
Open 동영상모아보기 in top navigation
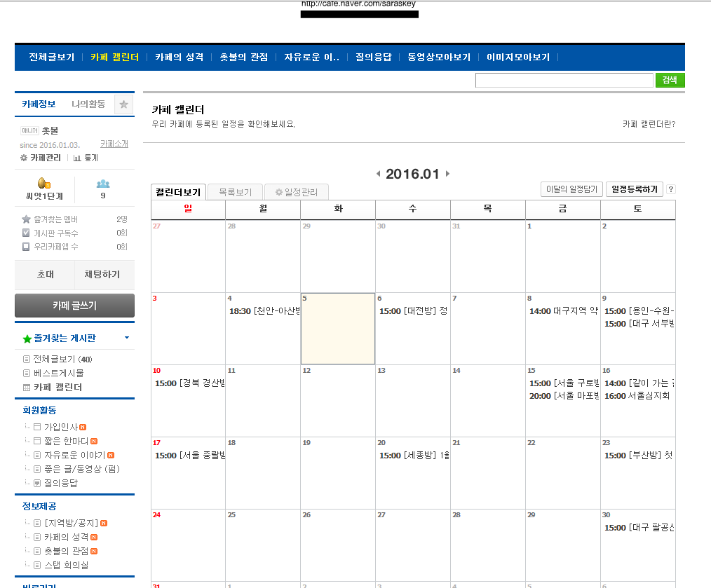(x=439, y=57)
